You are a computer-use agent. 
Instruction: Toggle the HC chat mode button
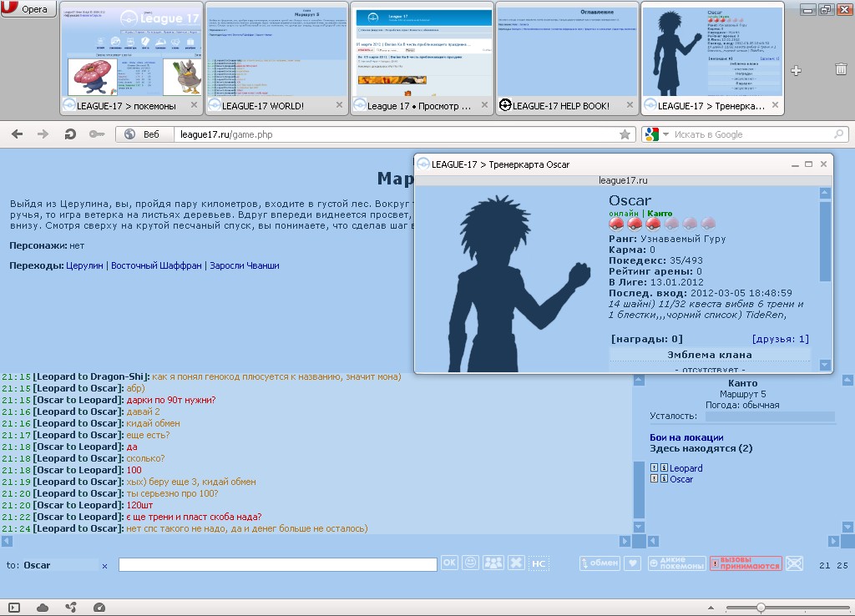click(539, 563)
